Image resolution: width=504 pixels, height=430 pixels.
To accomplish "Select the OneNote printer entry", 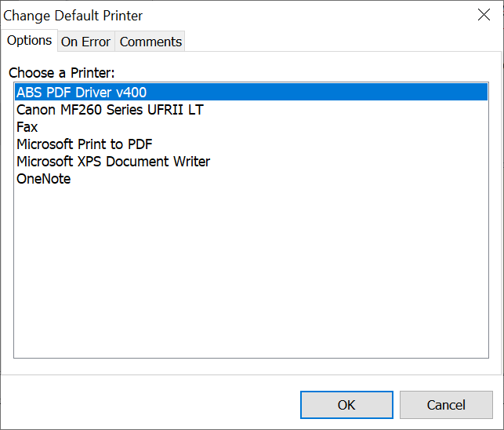I will point(44,179).
